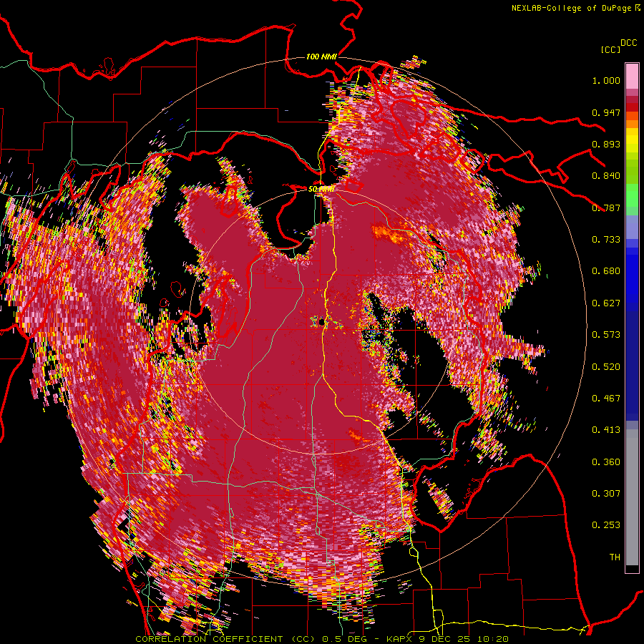Pick the bright blue color bar segment
Viewport: 644px width, 644px height.
pos(632,275)
